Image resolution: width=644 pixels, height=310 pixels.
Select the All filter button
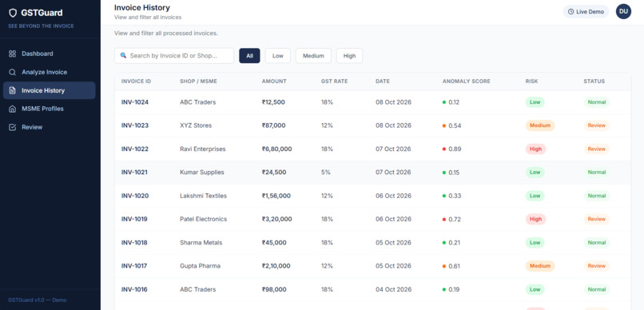250,56
